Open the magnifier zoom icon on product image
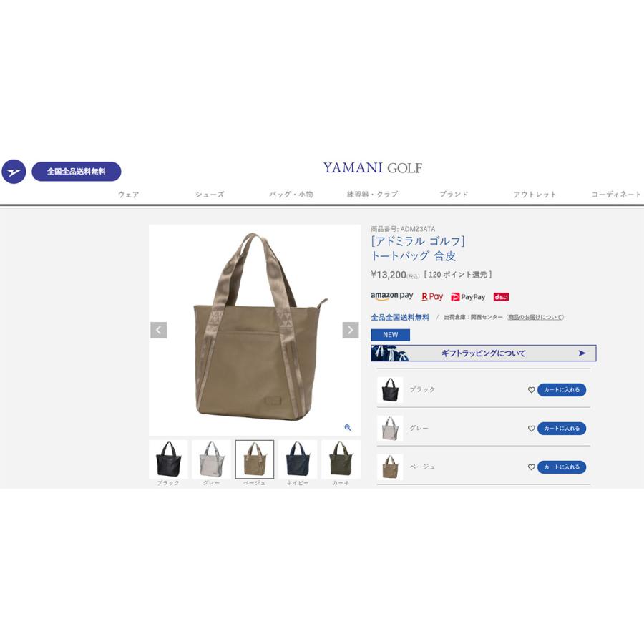 (348, 428)
